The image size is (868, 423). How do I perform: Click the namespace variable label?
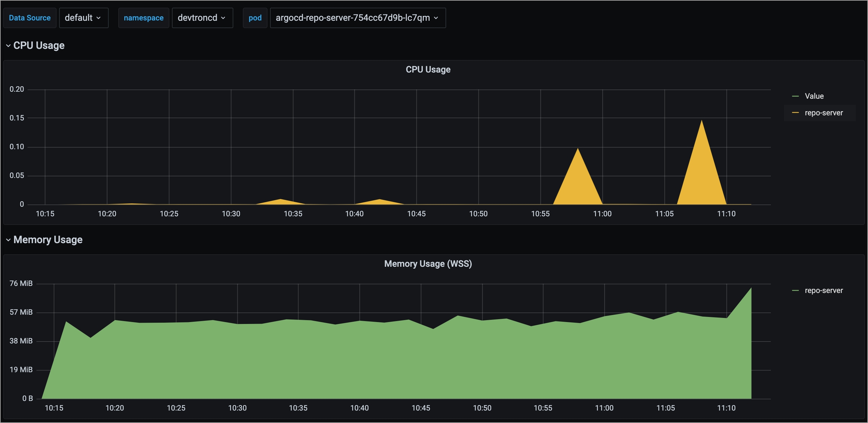tap(144, 18)
